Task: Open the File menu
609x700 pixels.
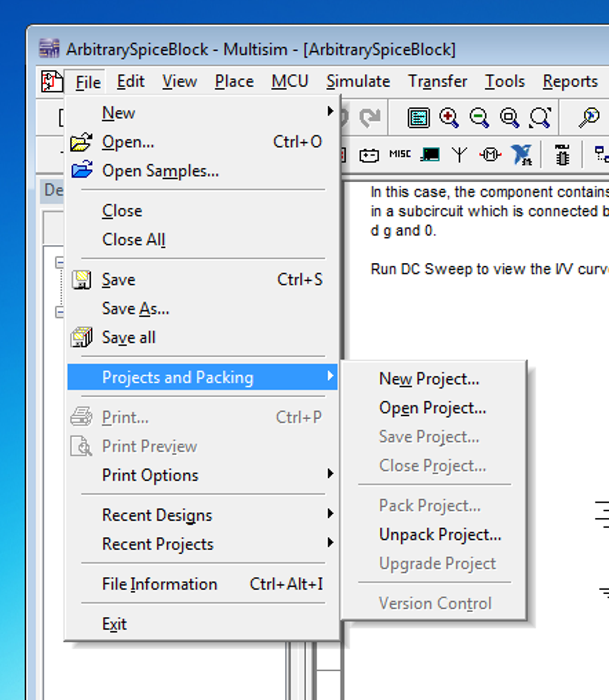Action: tap(88, 82)
